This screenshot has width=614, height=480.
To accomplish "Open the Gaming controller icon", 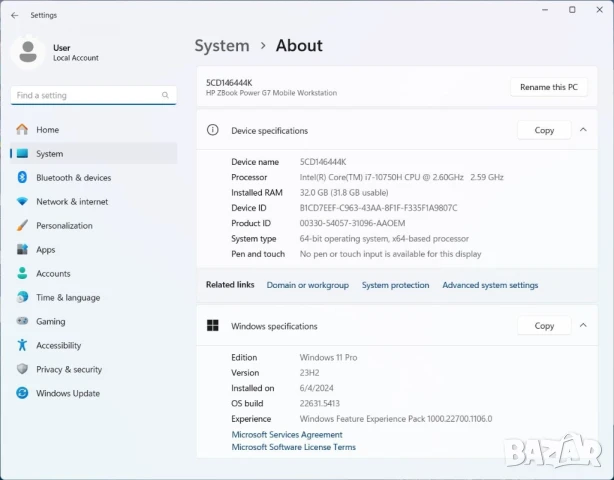I will click(x=22, y=322).
